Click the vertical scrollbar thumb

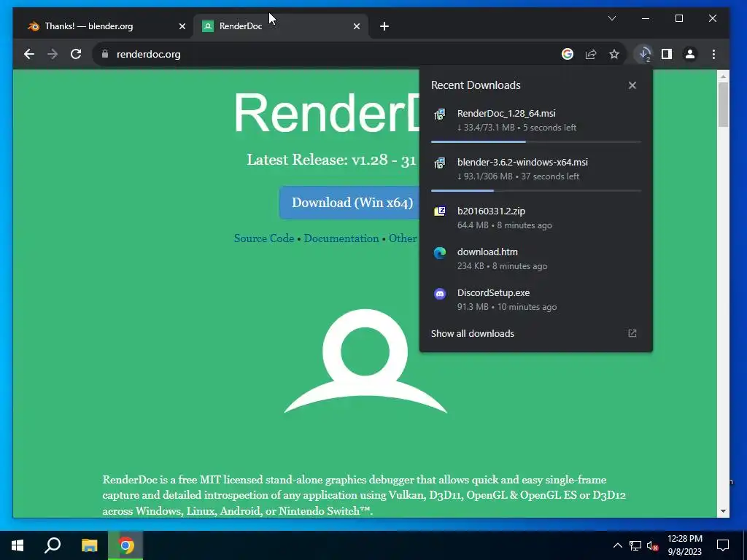[x=723, y=104]
